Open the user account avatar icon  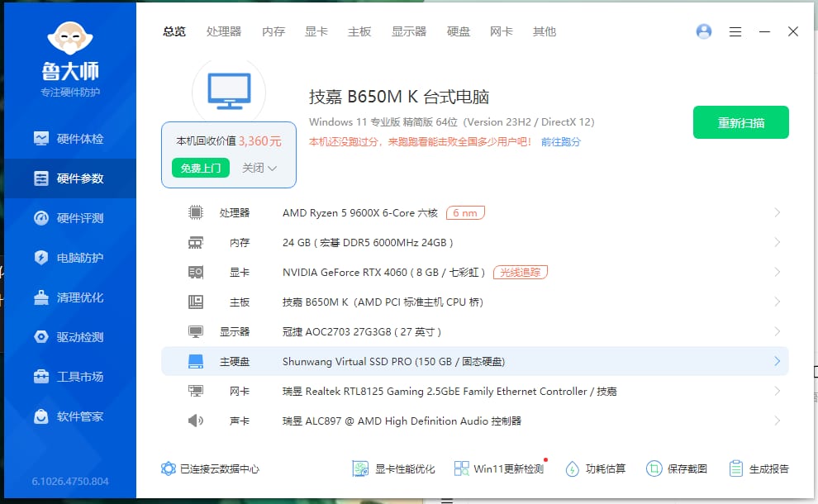pos(704,32)
